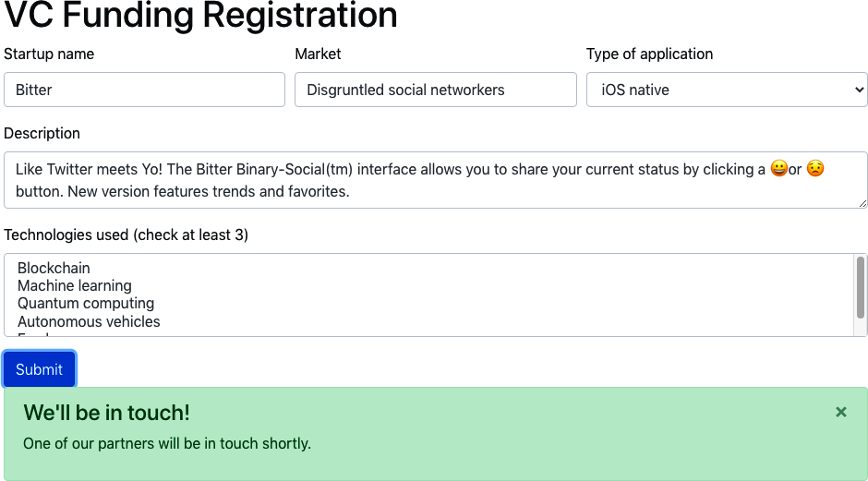Click the grinning face emoji in Description

pyautogui.click(x=778, y=169)
